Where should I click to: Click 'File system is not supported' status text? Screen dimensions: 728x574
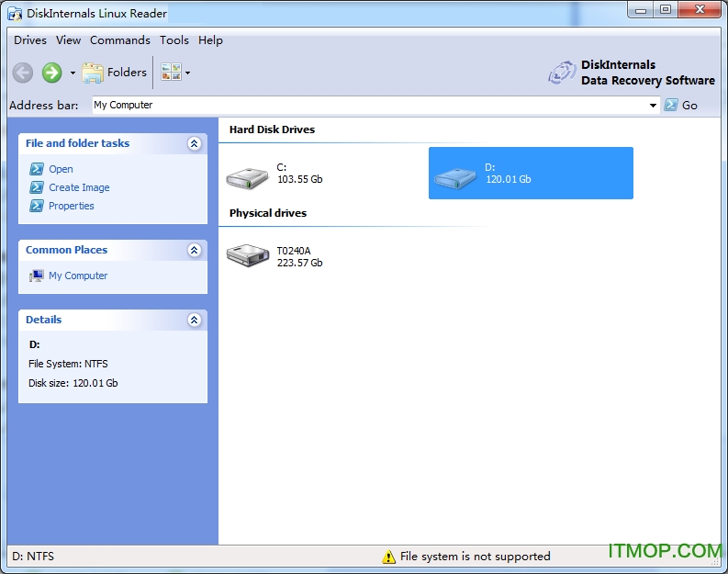click(475, 557)
